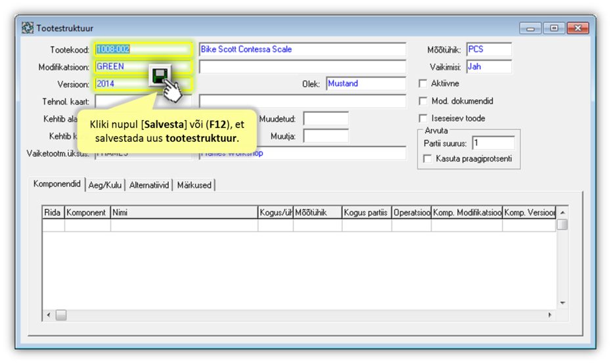The height and width of the screenshot is (364, 611).
Task: Toggle the Aktiivne checkbox
Action: click(423, 83)
